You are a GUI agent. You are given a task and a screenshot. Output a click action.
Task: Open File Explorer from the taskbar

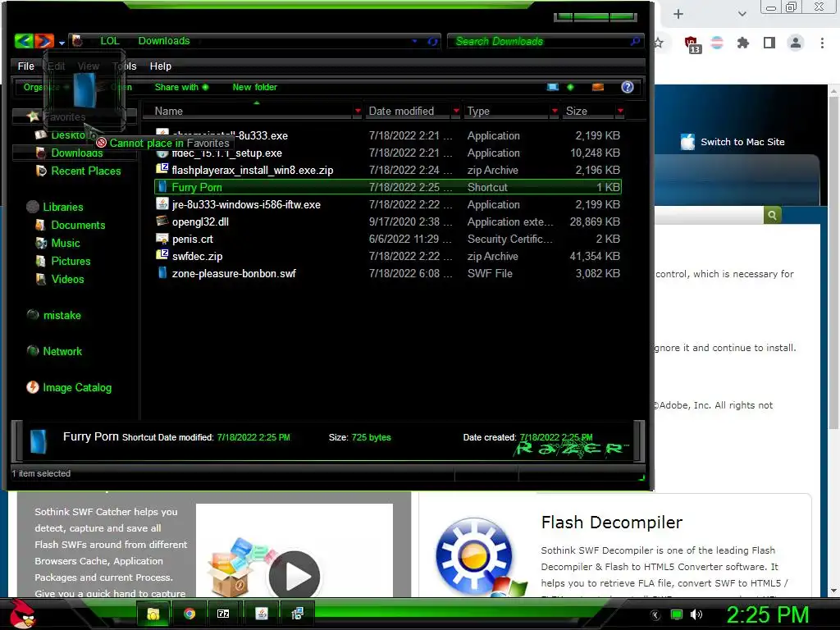[x=153, y=614]
